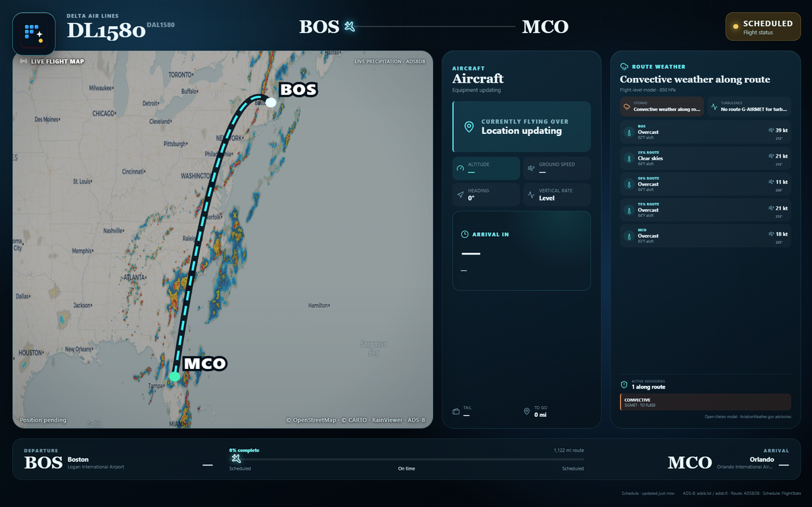Click the 0% complete label

point(244,450)
